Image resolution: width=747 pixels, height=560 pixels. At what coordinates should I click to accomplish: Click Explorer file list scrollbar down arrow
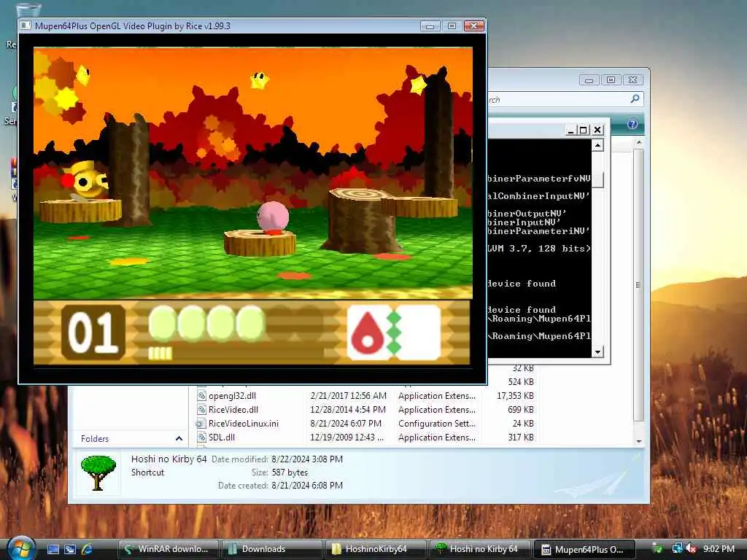click(x=639, y=441)
